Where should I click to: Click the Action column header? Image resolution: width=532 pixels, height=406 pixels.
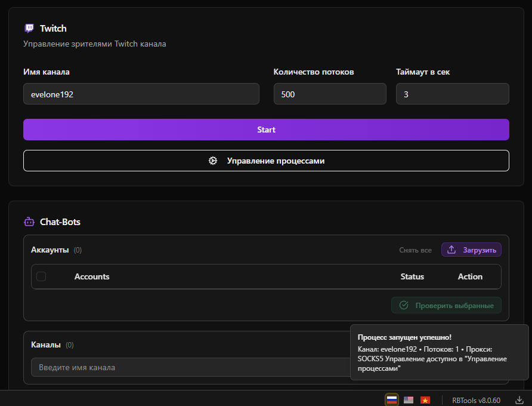(x=470, y=276)
